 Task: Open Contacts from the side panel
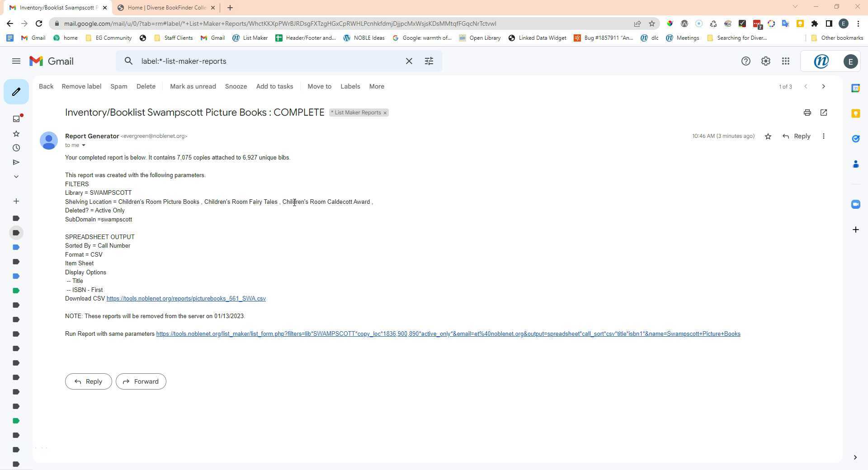855,164
